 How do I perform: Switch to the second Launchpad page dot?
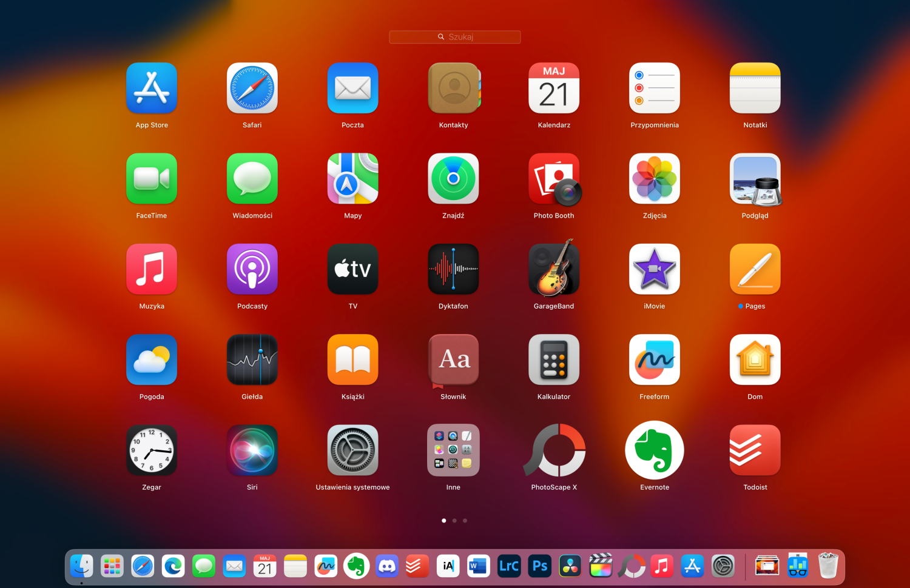click(454, 521)
